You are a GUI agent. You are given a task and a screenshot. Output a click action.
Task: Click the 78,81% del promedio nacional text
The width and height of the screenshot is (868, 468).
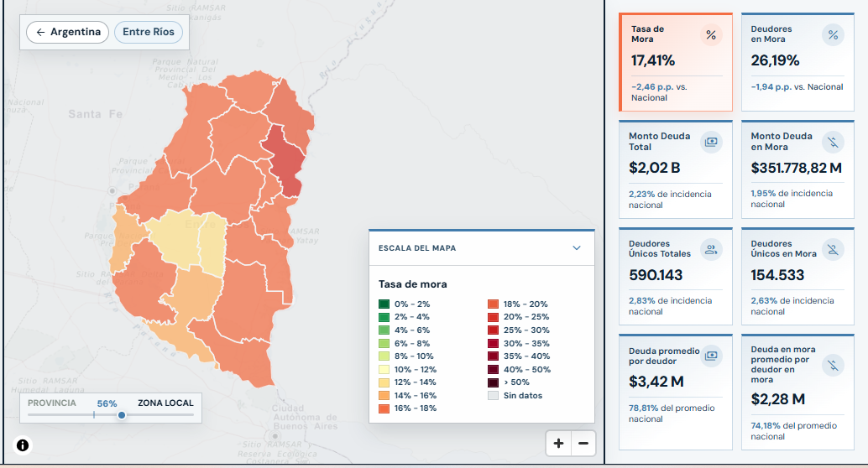point(672,413)
